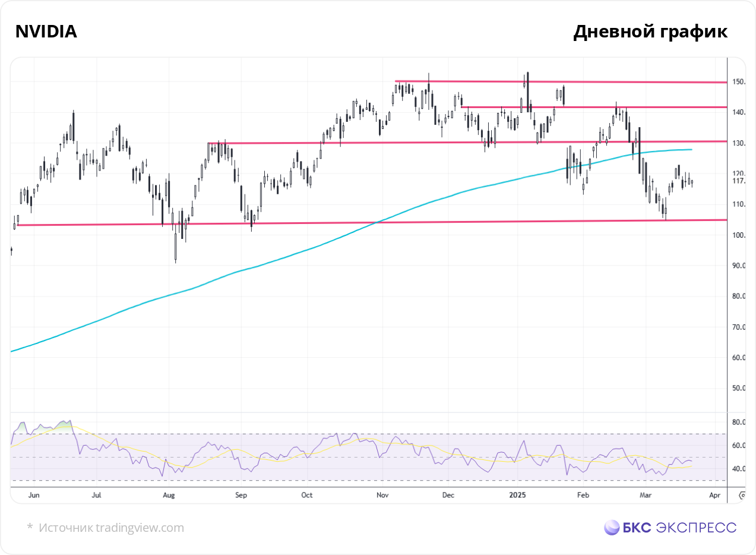Click the 117 current price label

738,181
